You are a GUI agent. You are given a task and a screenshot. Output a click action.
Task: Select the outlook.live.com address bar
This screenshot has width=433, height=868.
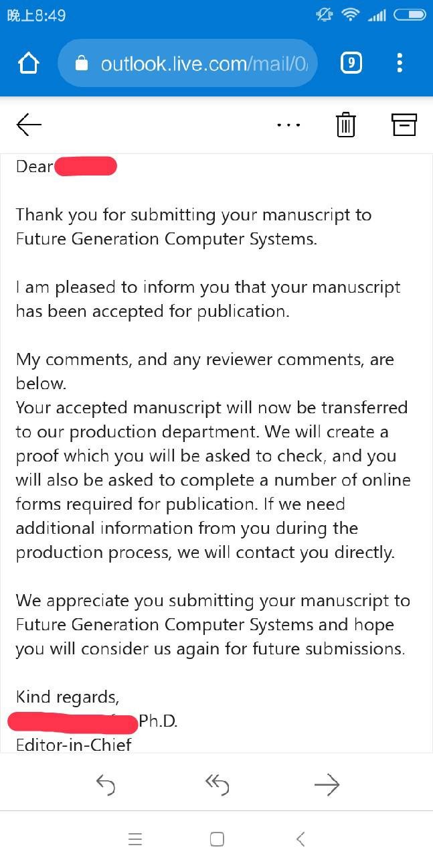click(x=187, y=63)
